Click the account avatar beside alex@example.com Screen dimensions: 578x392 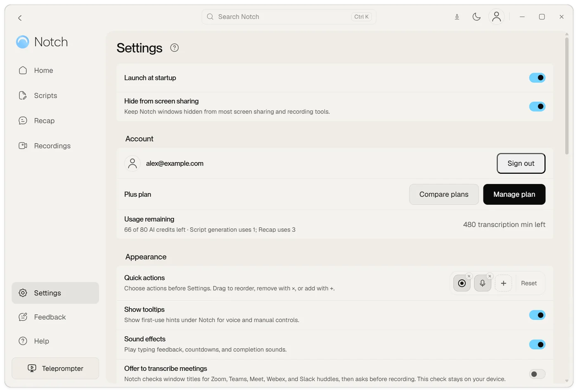click(133, 163)
